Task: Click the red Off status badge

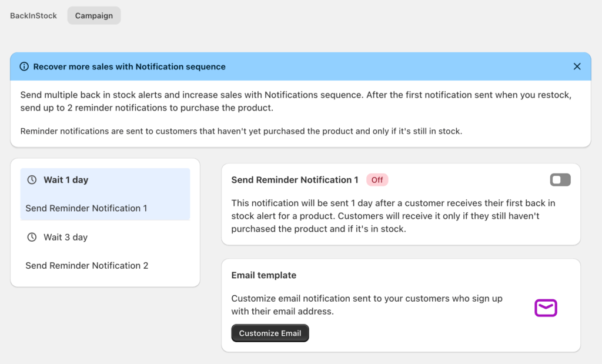Action: click(x=377, y=180)
